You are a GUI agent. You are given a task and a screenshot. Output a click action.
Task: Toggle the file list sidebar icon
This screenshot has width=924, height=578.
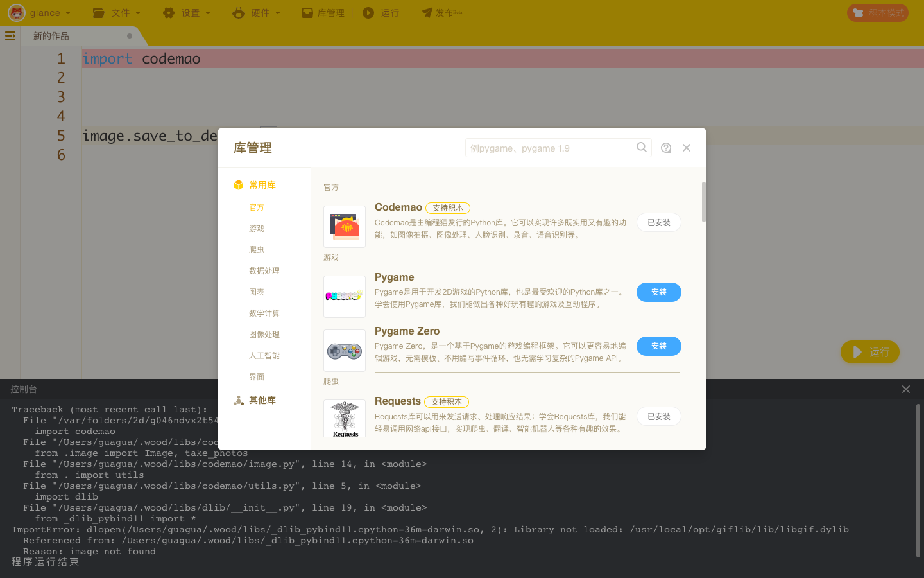10,36
